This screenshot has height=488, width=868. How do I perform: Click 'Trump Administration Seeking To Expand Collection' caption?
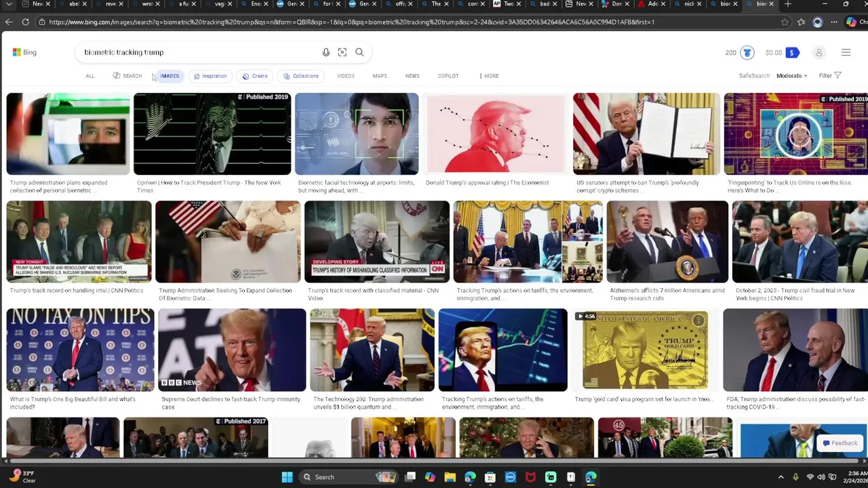[x=225, y=294]
